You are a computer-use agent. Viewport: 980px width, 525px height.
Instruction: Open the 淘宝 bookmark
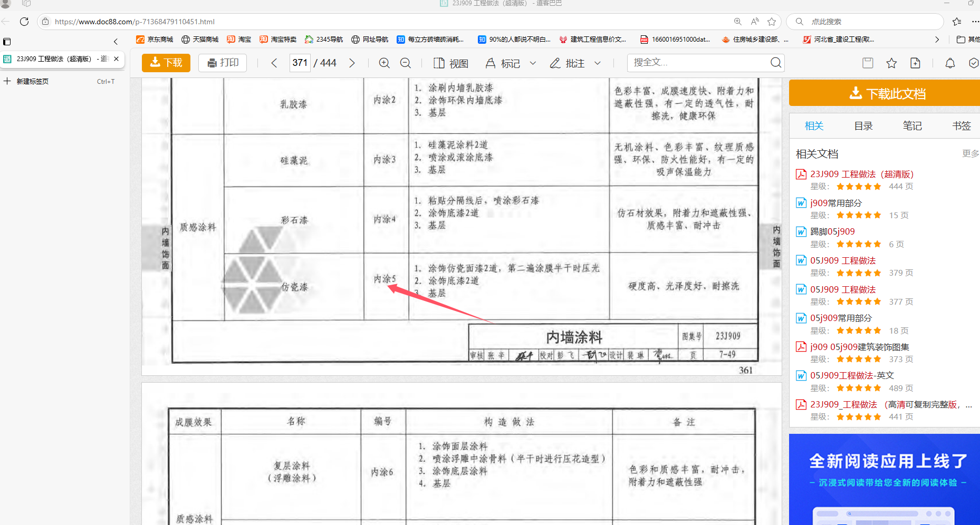tap(239, 40)
